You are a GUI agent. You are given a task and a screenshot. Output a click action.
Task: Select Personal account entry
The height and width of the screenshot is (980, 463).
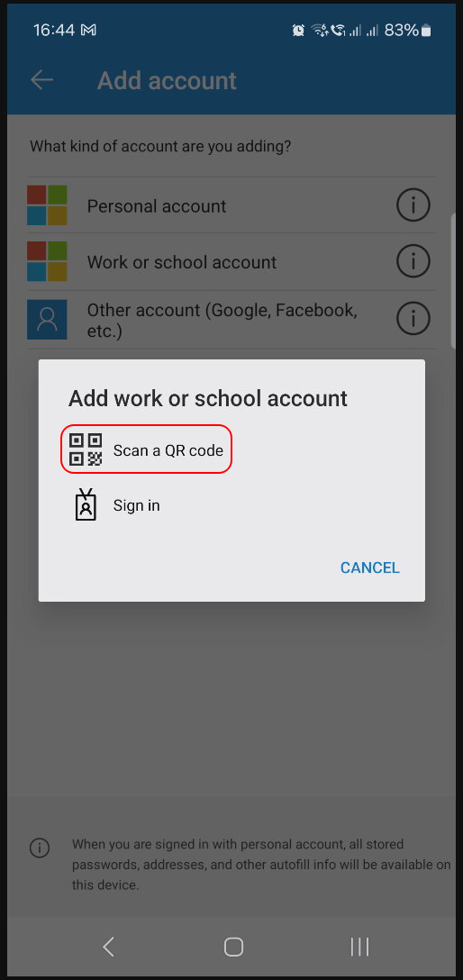[231, 205]
